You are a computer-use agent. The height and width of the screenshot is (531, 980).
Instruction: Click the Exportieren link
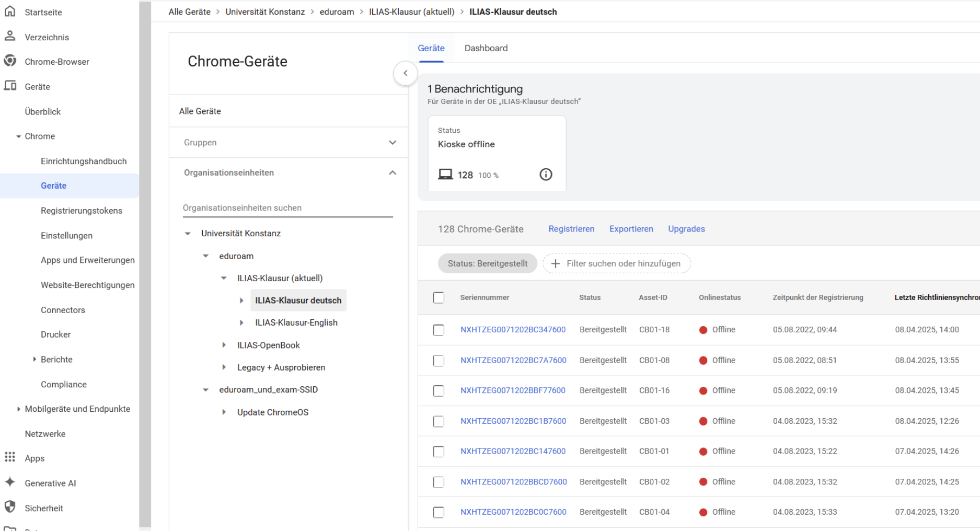(631, 229)
